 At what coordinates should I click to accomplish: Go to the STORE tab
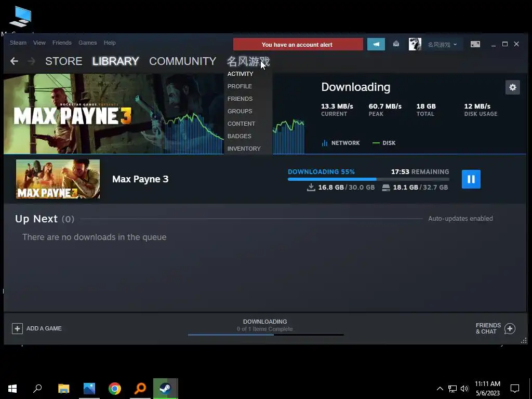[64, 61]
